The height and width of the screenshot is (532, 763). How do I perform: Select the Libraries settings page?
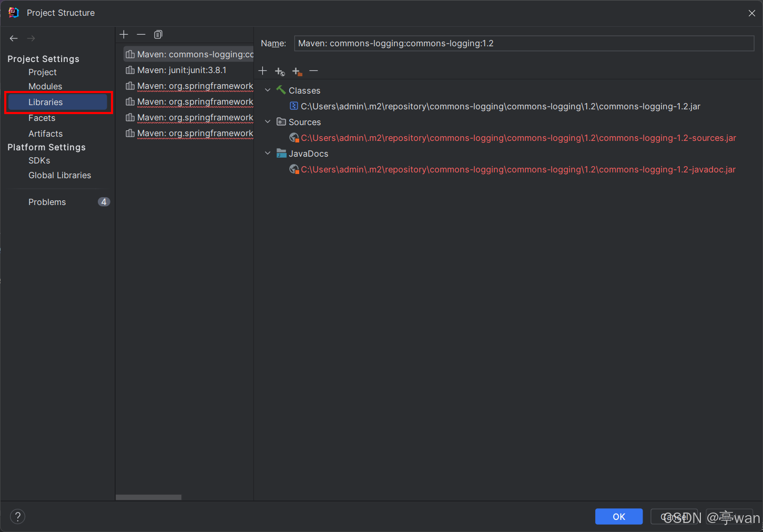58,102
